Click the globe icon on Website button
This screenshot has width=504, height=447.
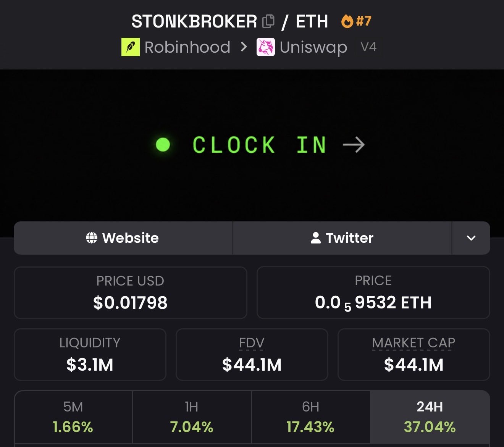point(92,238)
